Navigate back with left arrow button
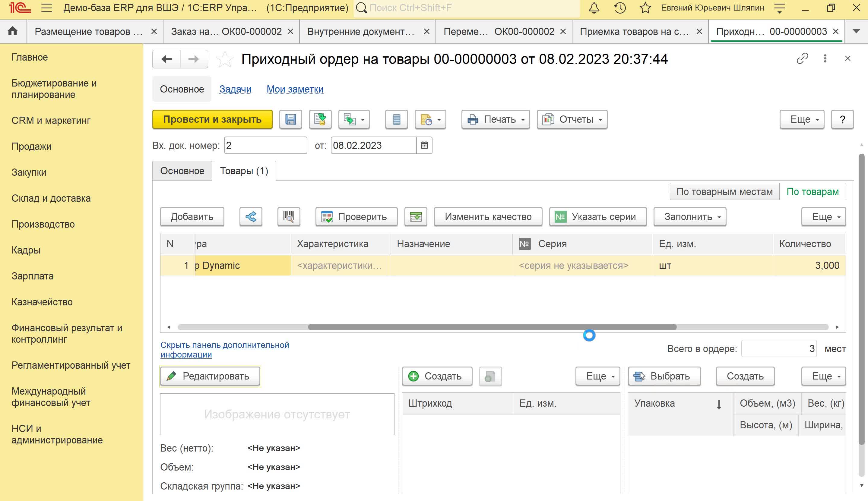 [x=166, y=59]
